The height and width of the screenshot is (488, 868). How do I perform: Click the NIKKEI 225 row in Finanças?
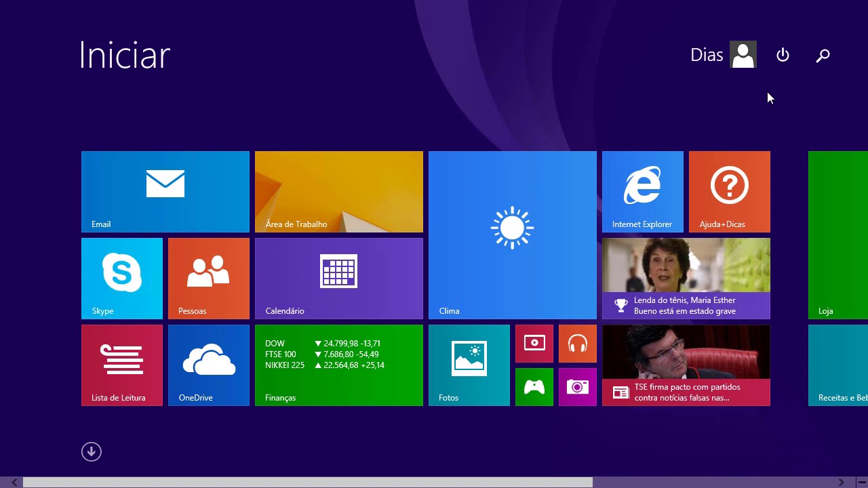(x=325, y=365)
